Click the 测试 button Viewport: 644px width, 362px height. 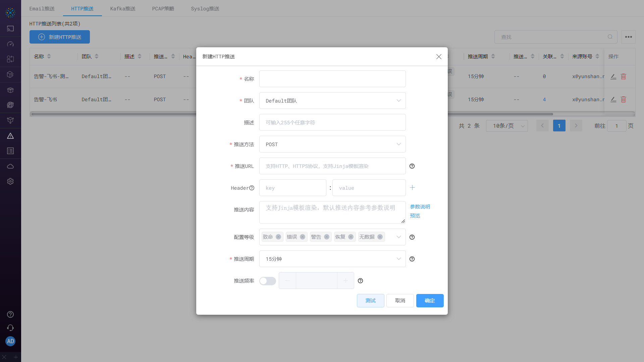pos(370,301)
